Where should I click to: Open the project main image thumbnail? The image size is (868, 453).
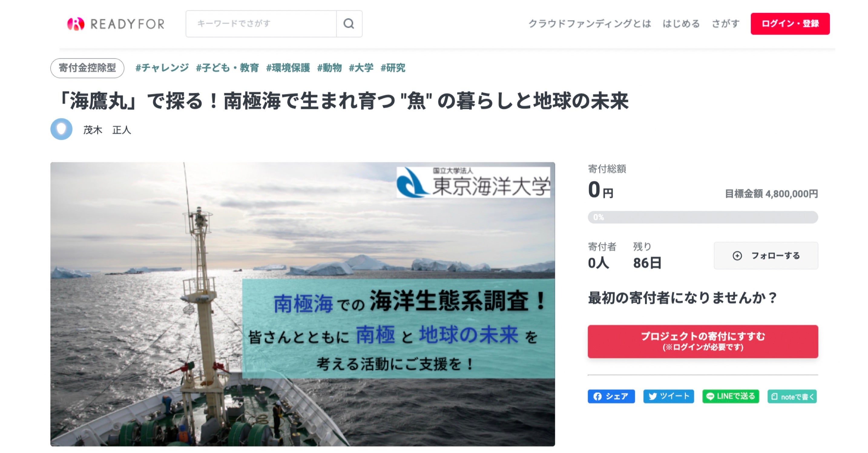[x=303, y=304]
